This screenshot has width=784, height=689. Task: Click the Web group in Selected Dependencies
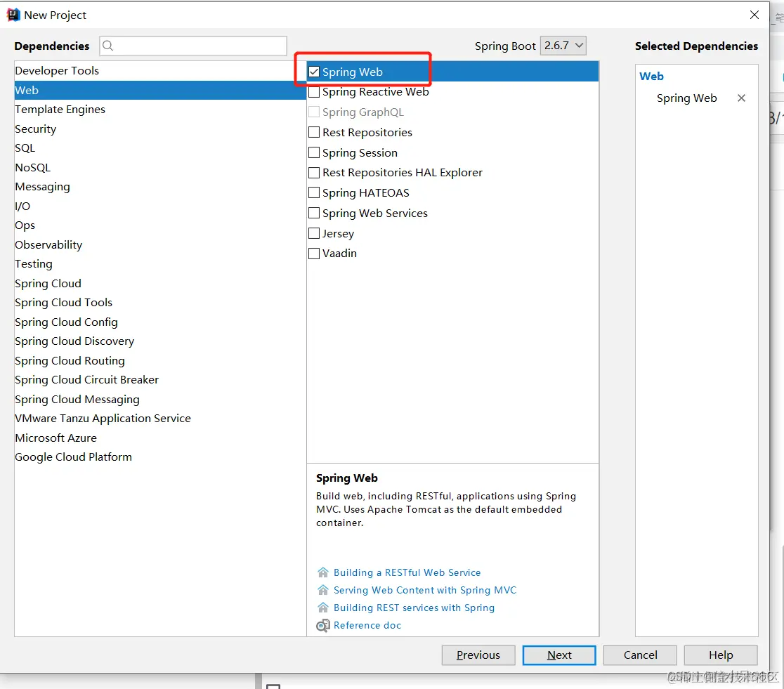[x=651, y=77]
